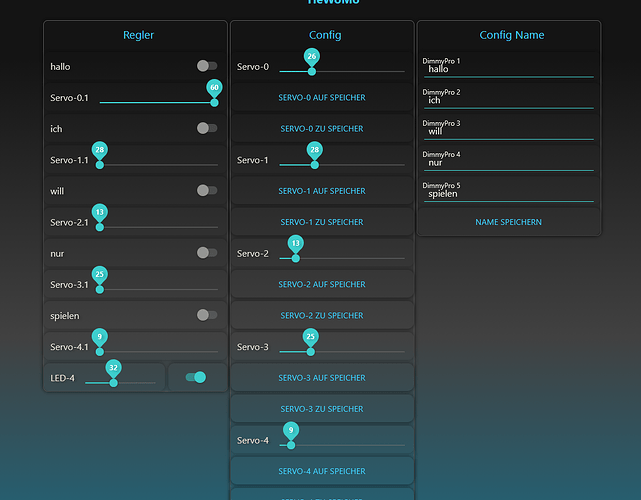
Task: Save names with NAME SPEICHERN button
Action: pos(508,222)
